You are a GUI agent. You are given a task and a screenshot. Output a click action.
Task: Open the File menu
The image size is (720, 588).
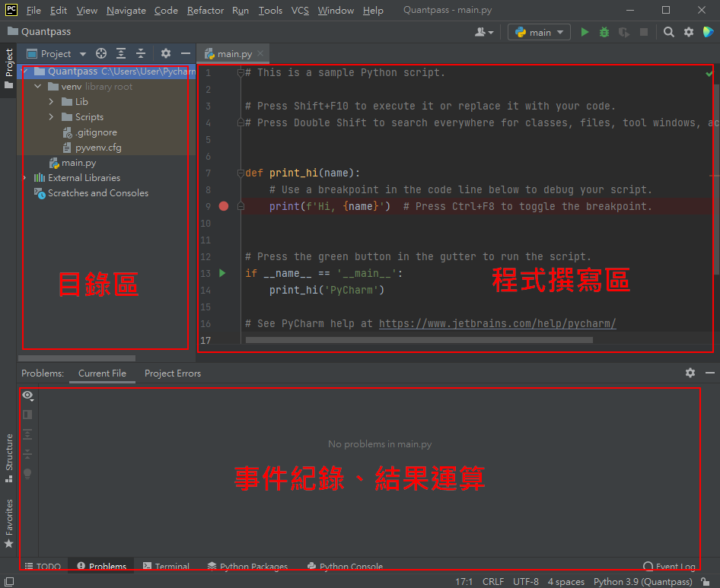tap(33, 10)
